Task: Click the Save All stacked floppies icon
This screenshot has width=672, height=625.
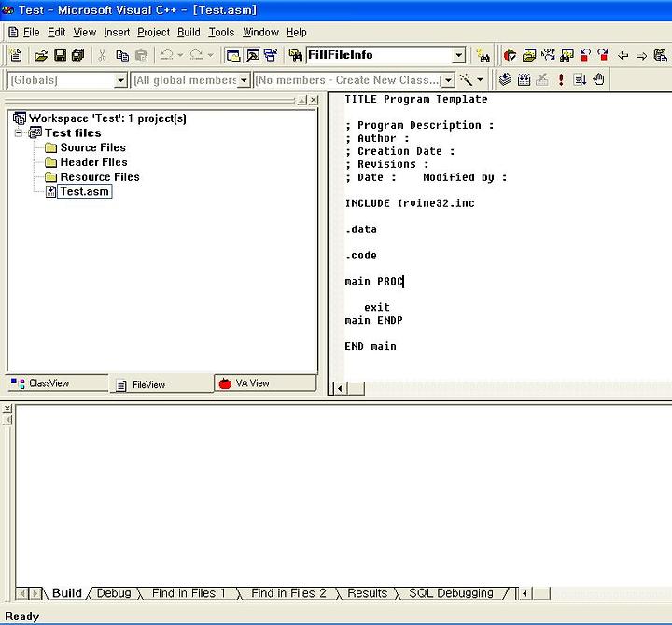Action: pos(78,55)
